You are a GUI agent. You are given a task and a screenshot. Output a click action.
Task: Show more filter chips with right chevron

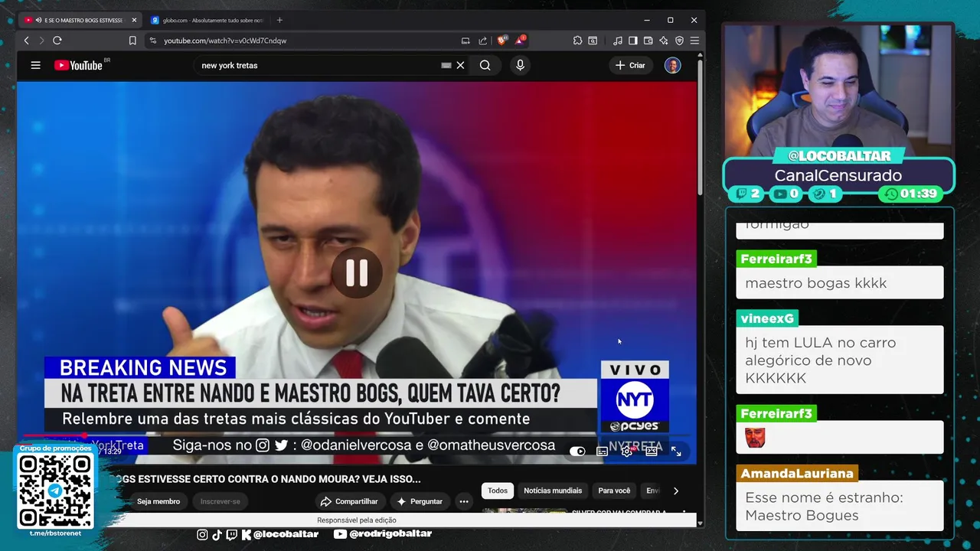(675, 491)
